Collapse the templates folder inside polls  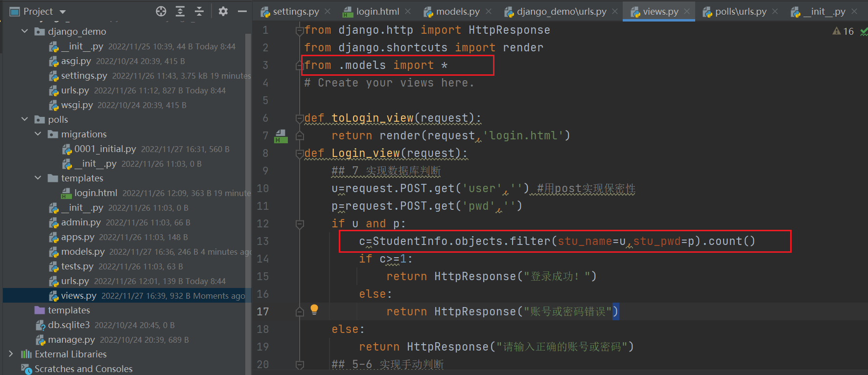38,178
